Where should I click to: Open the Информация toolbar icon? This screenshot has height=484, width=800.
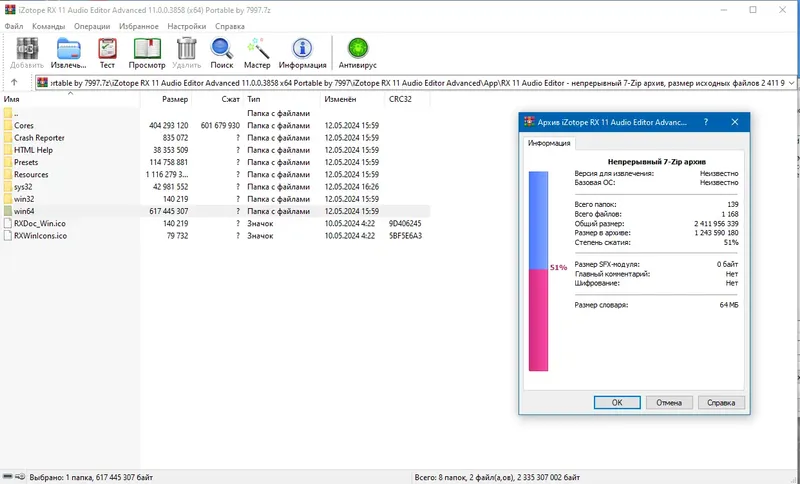[302, 49]
